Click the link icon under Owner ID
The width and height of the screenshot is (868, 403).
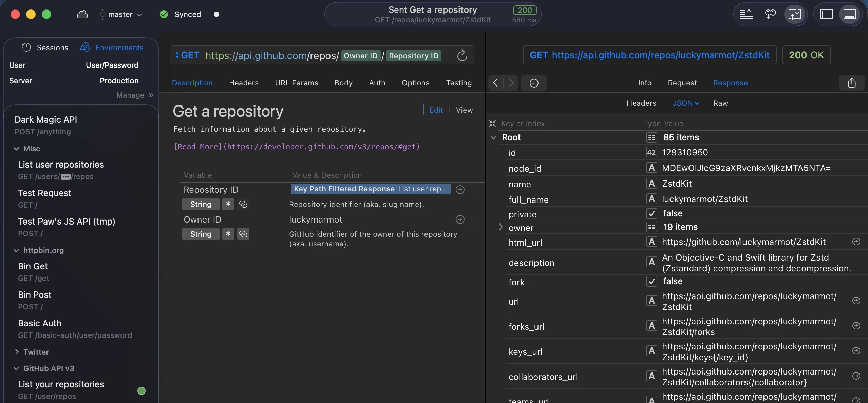click(243, 234)
